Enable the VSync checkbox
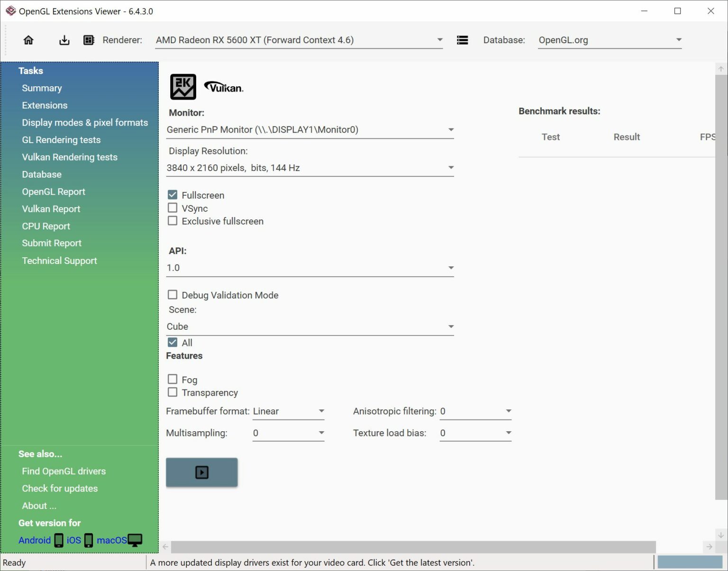 (173, 208)
